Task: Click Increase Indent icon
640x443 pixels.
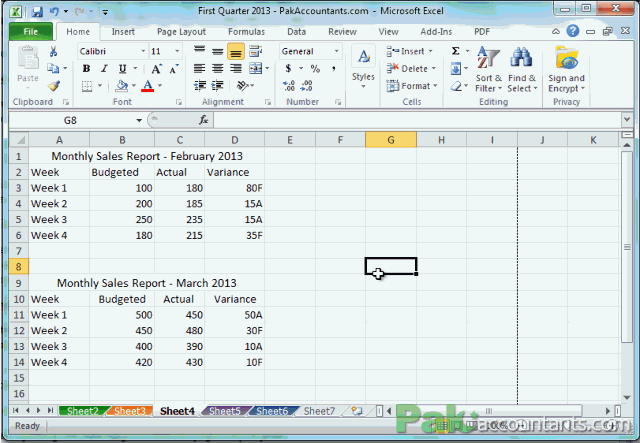Action: (217, 86)
